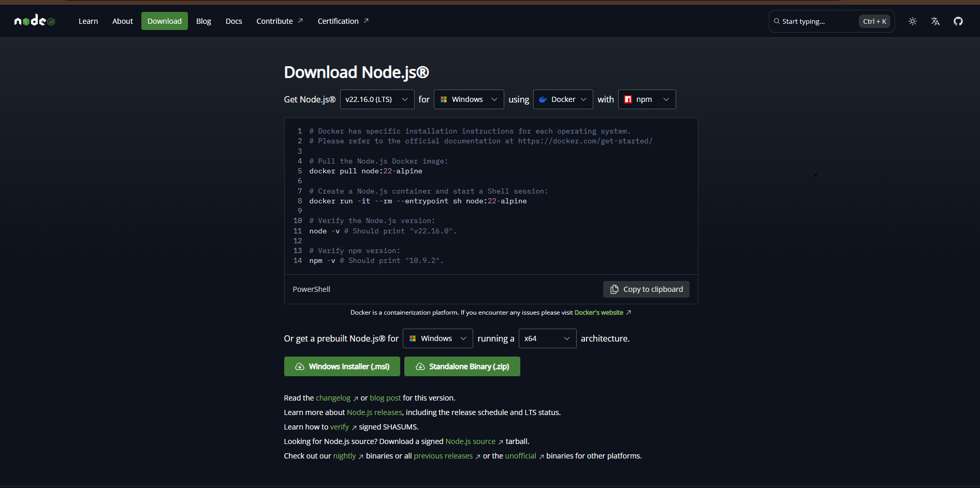980x488 pixels.
Task: Open the verify SHASUMS link
Action: [x=340, y=427]
